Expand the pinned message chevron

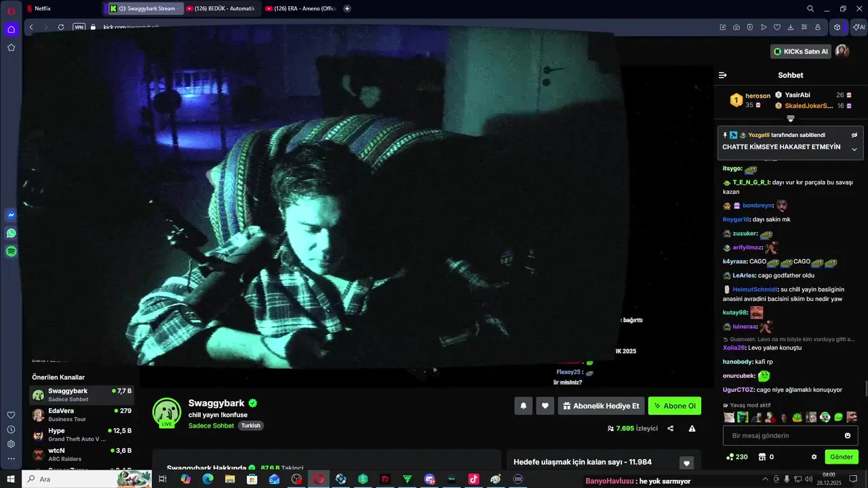pyautogui.click(x=854, y=149)
